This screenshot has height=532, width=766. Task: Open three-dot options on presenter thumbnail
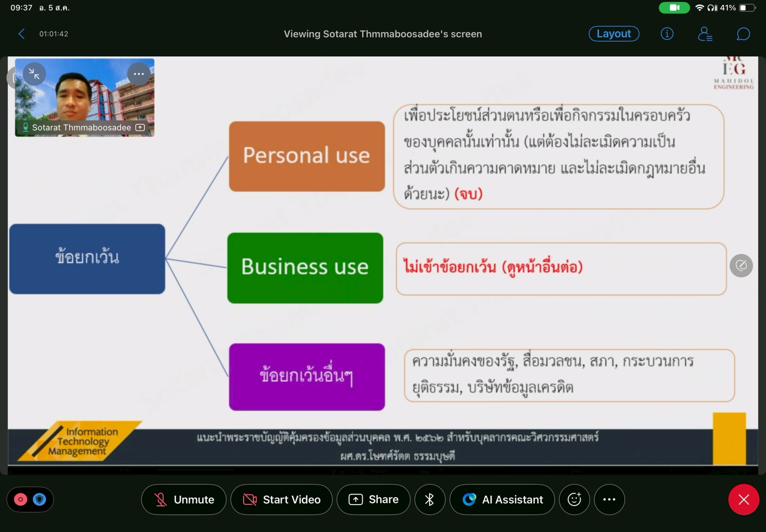point(139,74)
